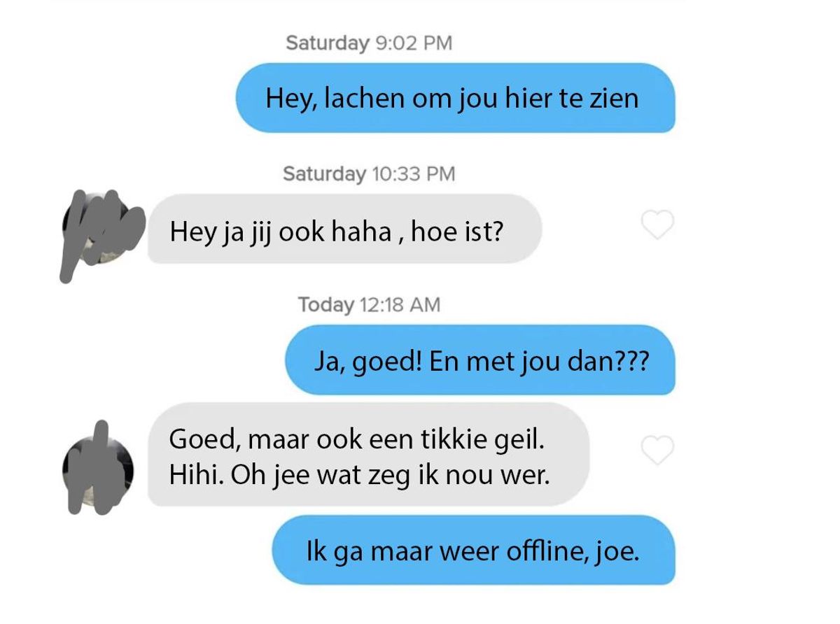Select the last message "Ik ga maar weer offline, joe."
Viewport: 840px width, 624px height.
tap(473, 550)
